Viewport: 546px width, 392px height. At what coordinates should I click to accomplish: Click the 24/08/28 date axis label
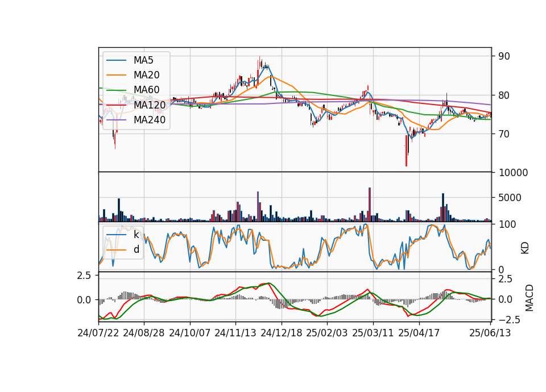[x=144, y=333]
